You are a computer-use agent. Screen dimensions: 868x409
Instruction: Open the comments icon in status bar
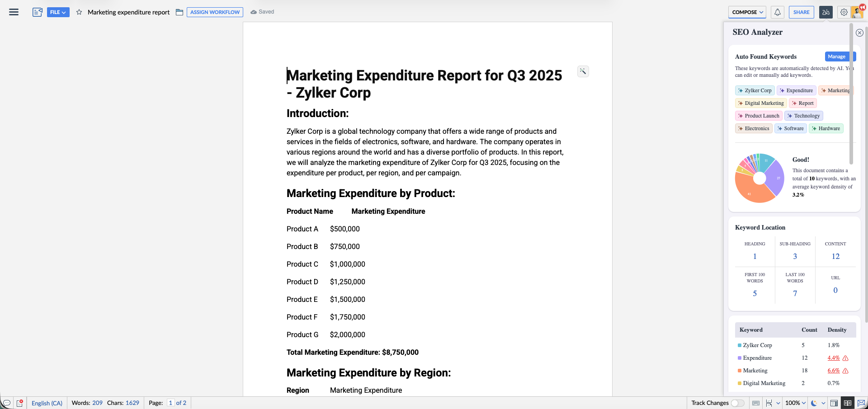(7, 403)
